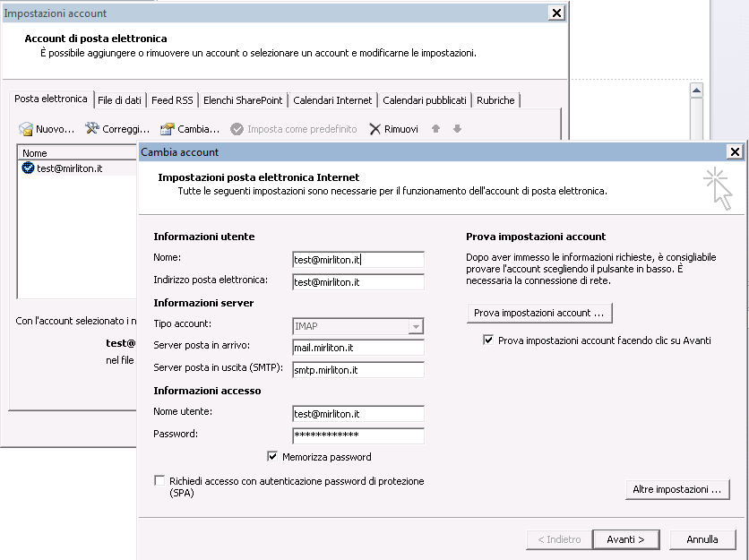The height and width of the screenshot is (560, 749).
Task: Click the Rimuovi toolbar label
Action: [401, 129]
